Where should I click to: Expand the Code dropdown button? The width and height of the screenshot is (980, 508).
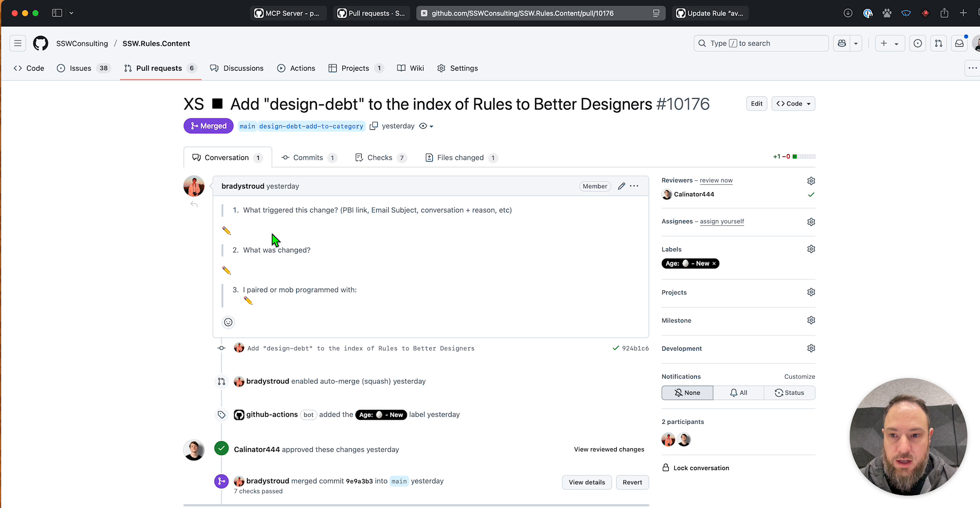tap(793, 103)
